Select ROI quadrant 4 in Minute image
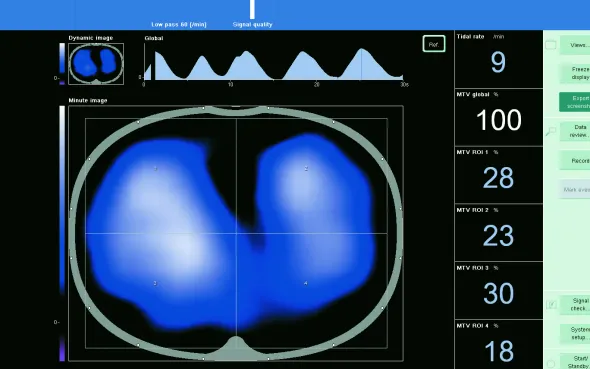Viewport: 590px width, 369px height. tap(312, 290)
